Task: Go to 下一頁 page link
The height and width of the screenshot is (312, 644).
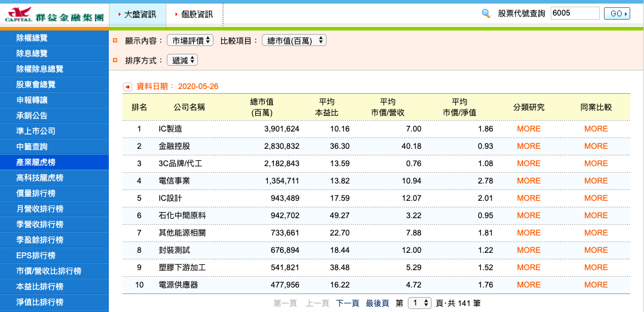Action: (x=347, y=304)
